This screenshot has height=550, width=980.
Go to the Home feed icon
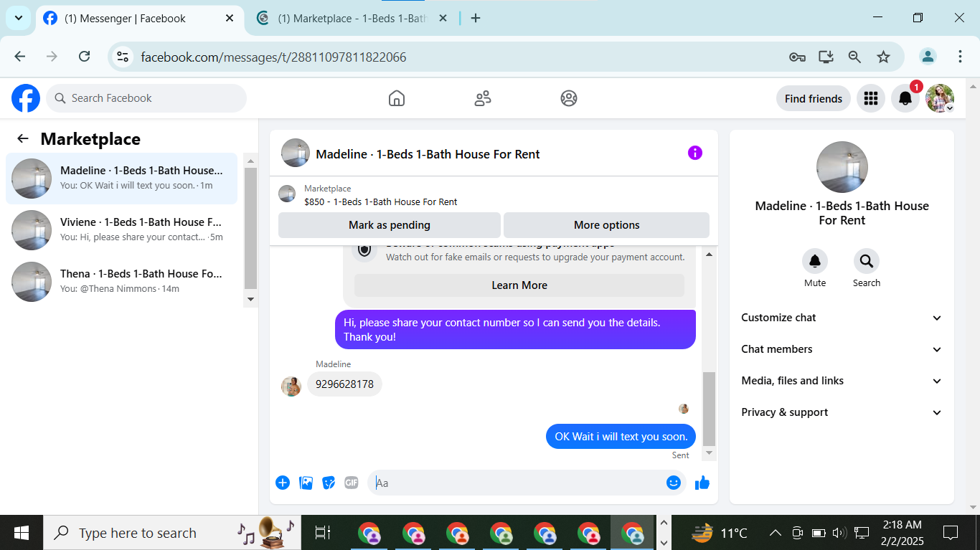(397, 98)
